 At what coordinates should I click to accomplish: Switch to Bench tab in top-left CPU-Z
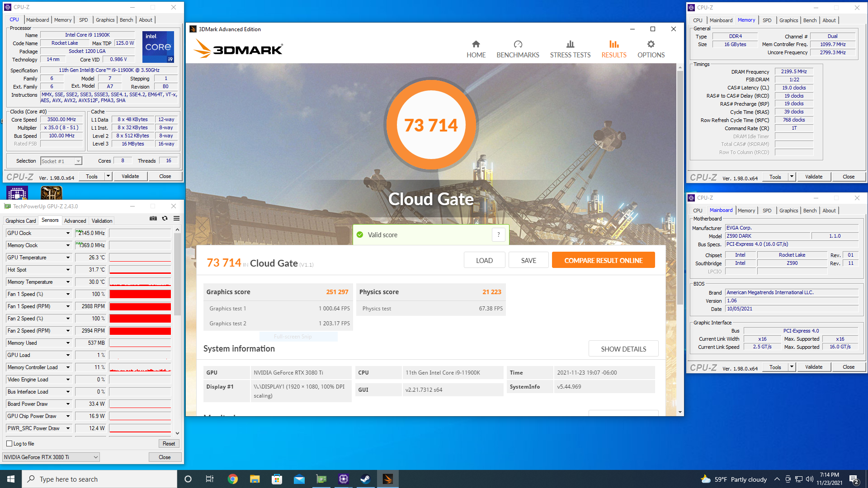coord(126,20)
